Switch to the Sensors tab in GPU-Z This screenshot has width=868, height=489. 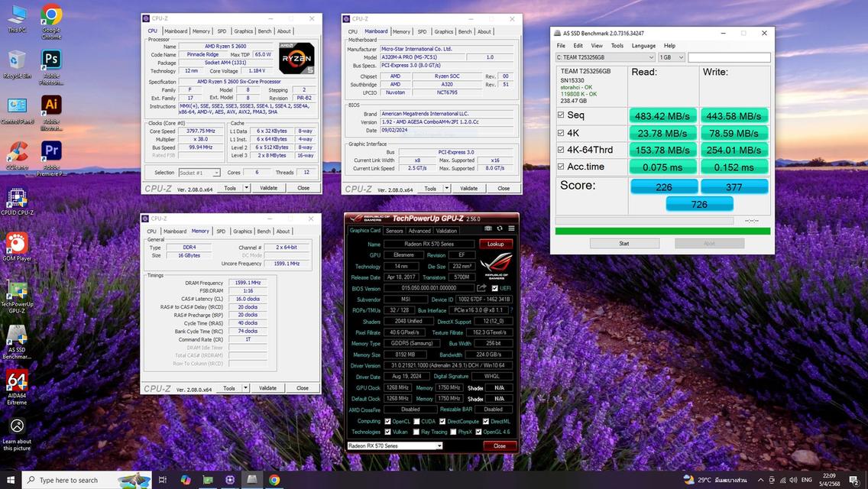pyautogui.click(x=394, y=231)
